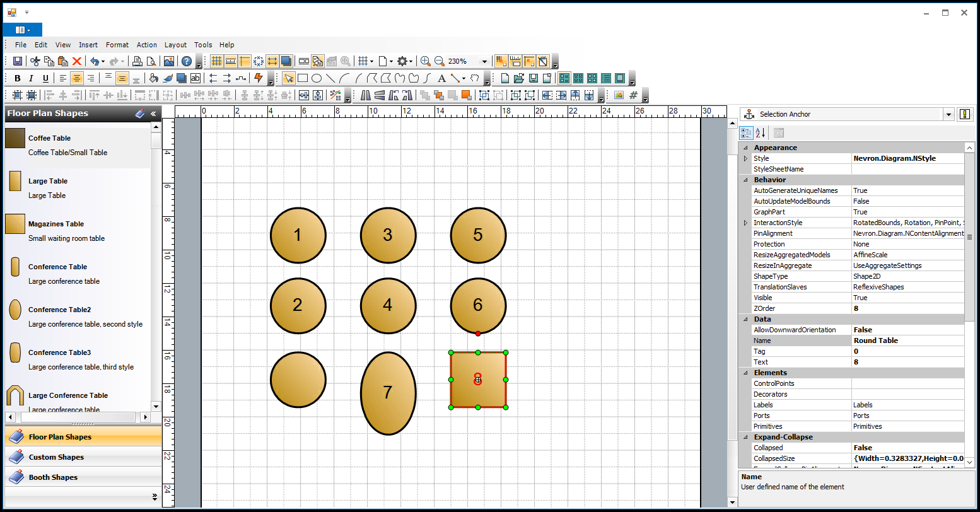Image resolution: width=980 pixels, height=512 pixels.
Task: Cut the selection with the scissors icon
Action: tap(35, 61)
